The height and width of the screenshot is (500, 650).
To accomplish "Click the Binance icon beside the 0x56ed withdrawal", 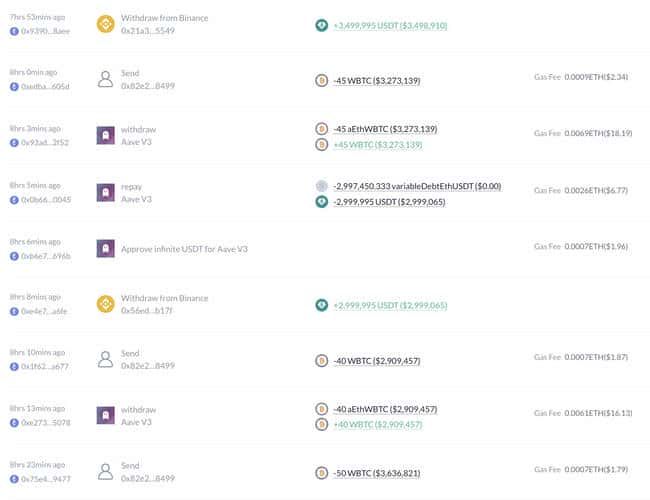I will (105, 304).
